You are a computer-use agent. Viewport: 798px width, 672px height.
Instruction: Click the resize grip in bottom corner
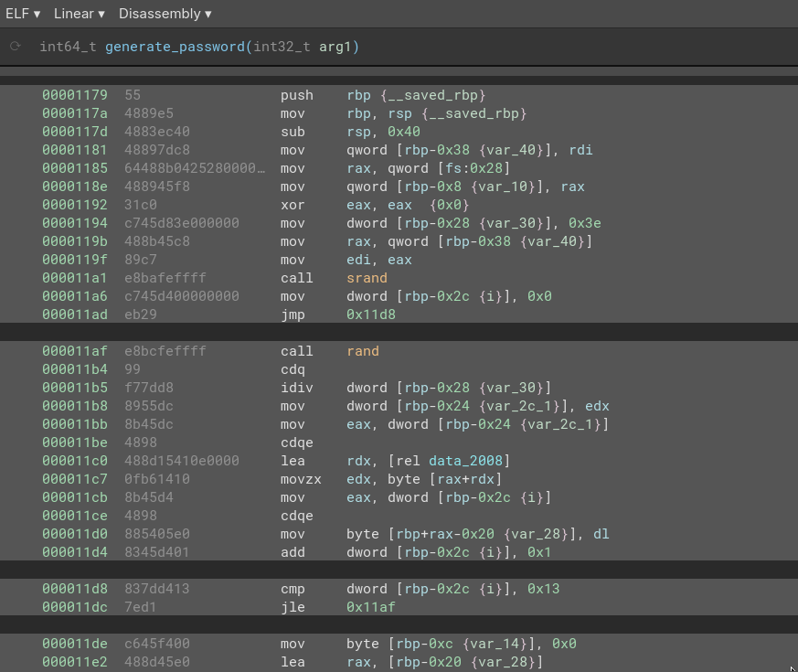pos(792,667)
